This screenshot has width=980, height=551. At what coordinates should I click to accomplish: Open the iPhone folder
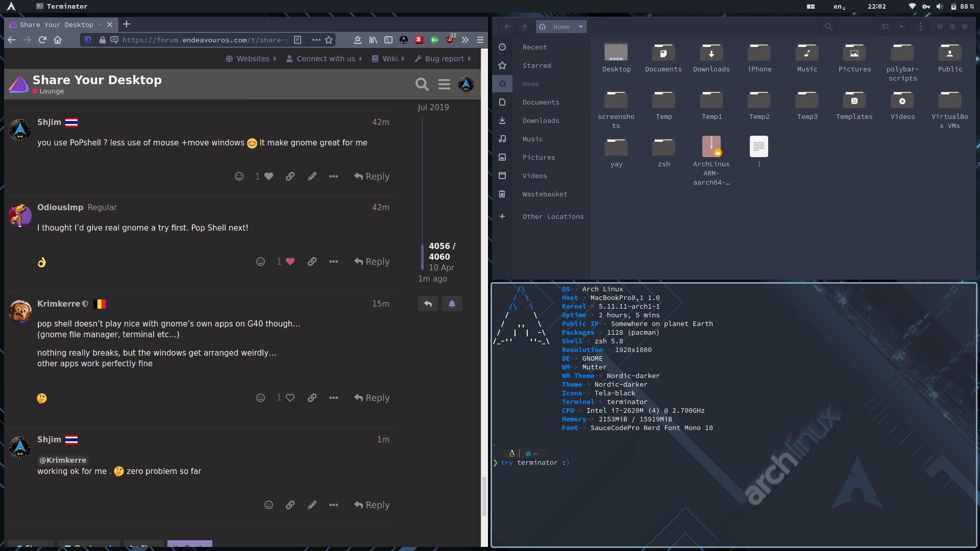tap(759, 58)
